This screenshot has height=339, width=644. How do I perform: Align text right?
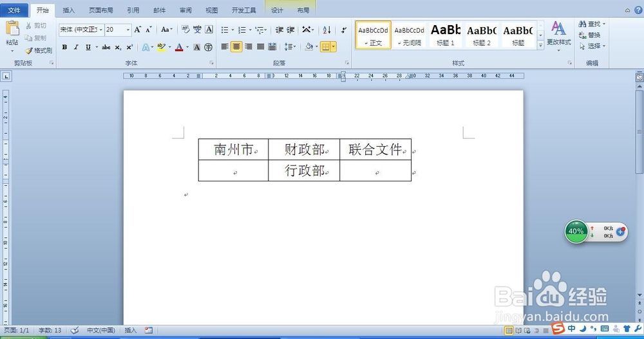(x=248, y=47)
